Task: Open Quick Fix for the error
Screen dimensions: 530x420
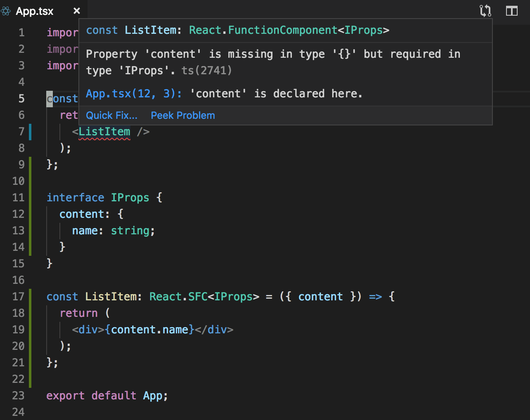Action: pos(111,116)
